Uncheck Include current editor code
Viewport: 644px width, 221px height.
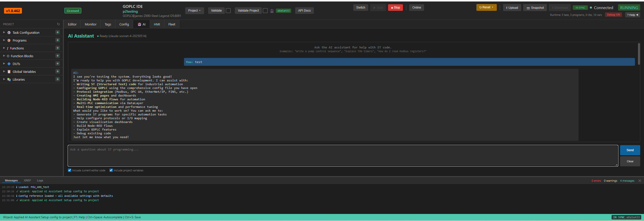pos(70,170)
